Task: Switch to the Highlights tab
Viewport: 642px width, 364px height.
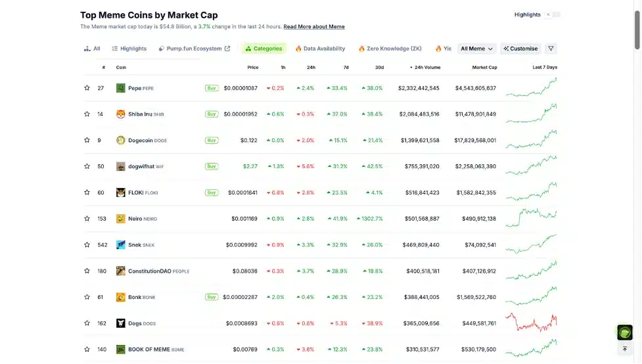Action: point(129,49)
